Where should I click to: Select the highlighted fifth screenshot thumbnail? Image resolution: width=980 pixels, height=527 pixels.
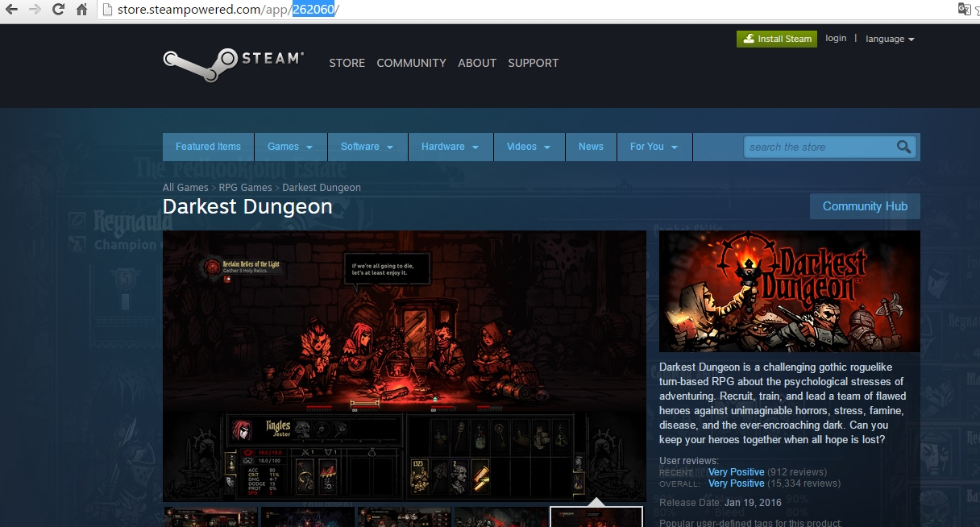pyautogui.click(x=596, y=517)
